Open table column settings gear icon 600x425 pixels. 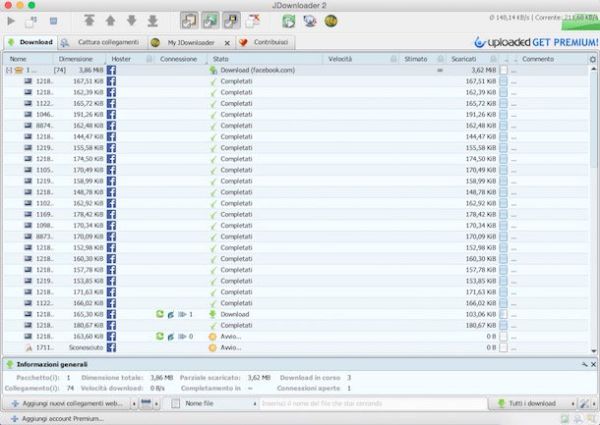click(x=593, y=60)
